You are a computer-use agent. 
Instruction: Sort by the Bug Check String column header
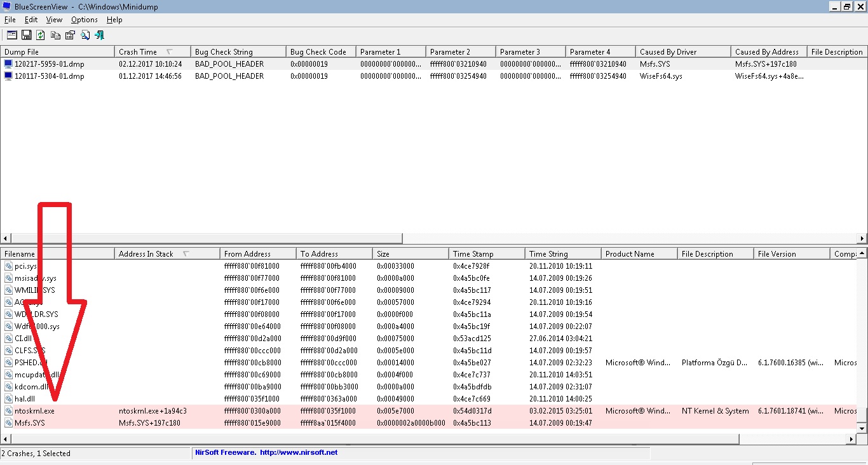(238, 52)
